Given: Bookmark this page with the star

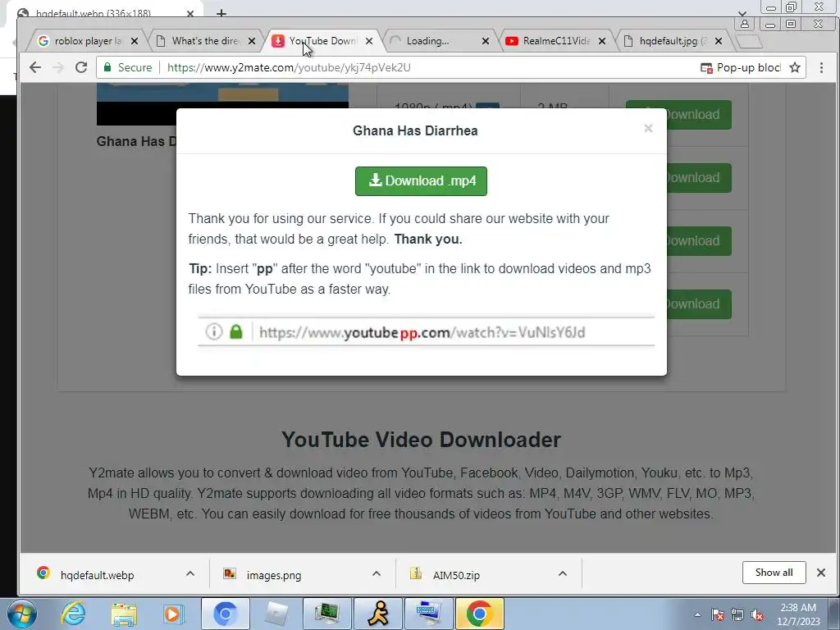Looking at the screenshot, I should [795, 67].
